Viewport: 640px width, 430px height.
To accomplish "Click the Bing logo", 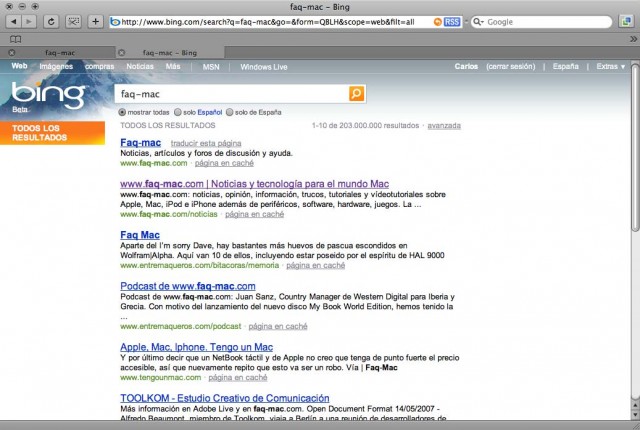I will coord(48,96).
